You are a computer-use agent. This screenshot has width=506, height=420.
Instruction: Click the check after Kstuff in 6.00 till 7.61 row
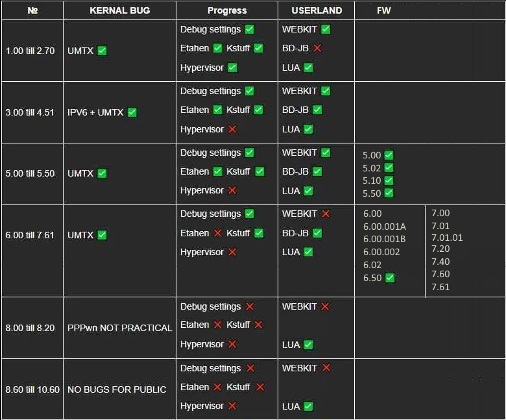(259, 233)
